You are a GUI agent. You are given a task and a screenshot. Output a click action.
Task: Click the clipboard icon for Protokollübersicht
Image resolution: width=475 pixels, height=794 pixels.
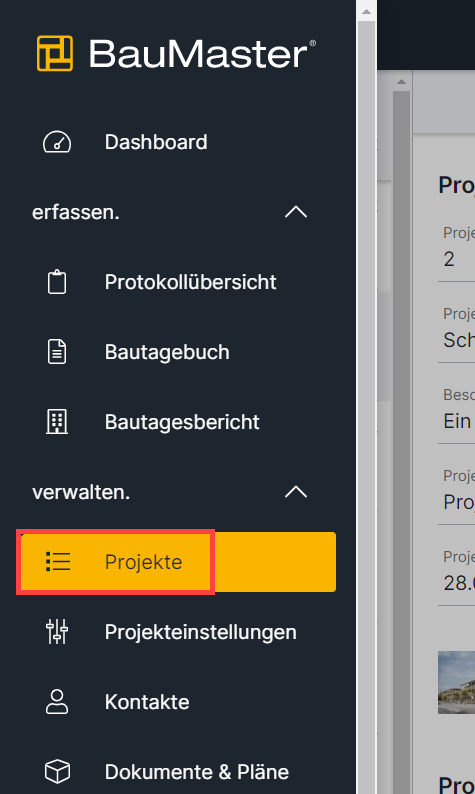pyautogui.click(x=57, y=282)
